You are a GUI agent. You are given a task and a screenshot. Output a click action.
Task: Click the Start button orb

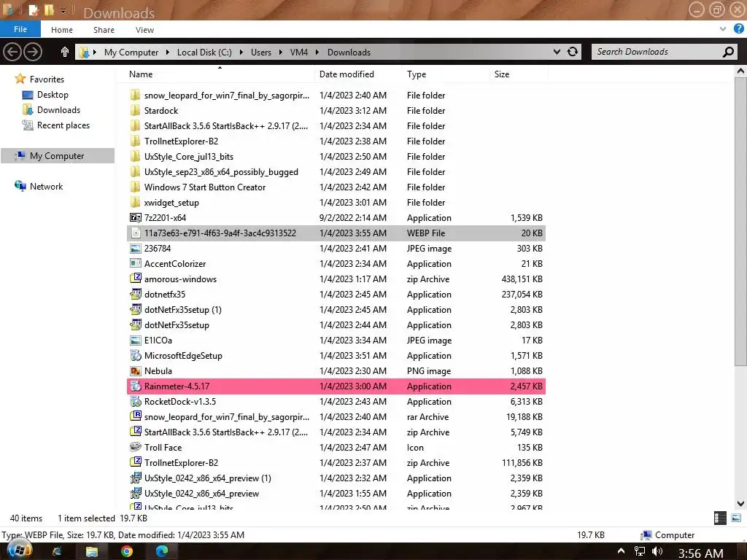[x=20, y=550]
